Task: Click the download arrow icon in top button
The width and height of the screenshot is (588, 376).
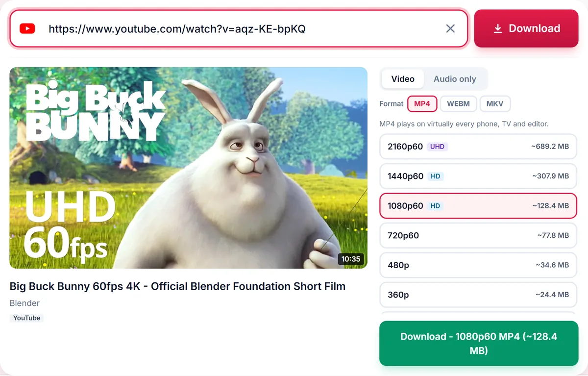Action: click(x=498, y=29)
